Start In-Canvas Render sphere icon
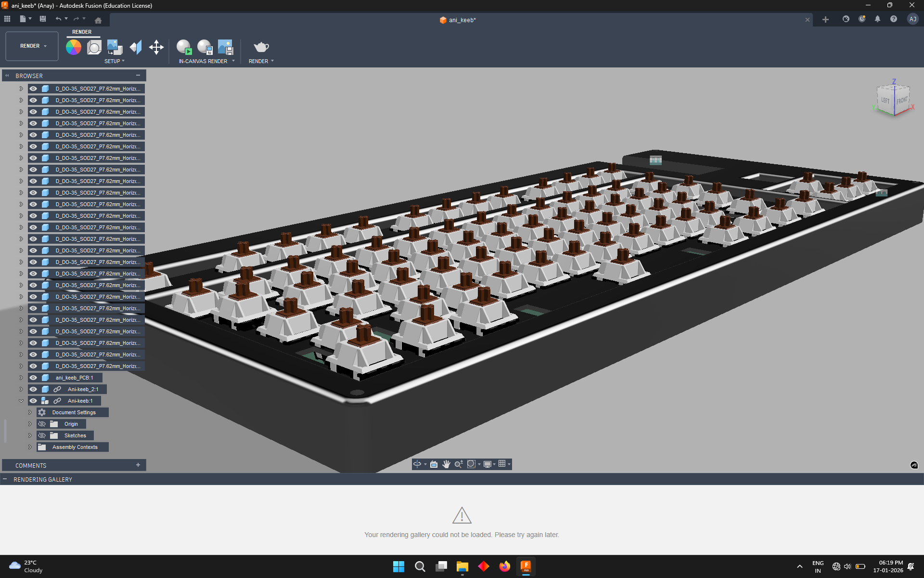This screenshot has height=578, width=924. [184, 47]
